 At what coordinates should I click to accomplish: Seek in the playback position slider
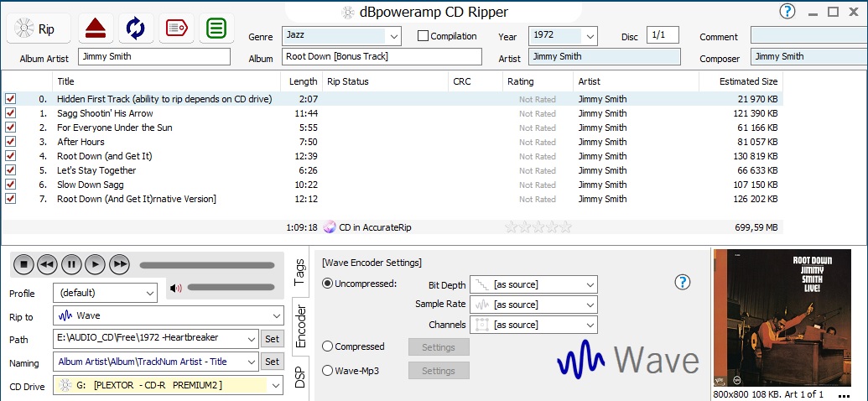pyautogui.click(x=207, y=265)
